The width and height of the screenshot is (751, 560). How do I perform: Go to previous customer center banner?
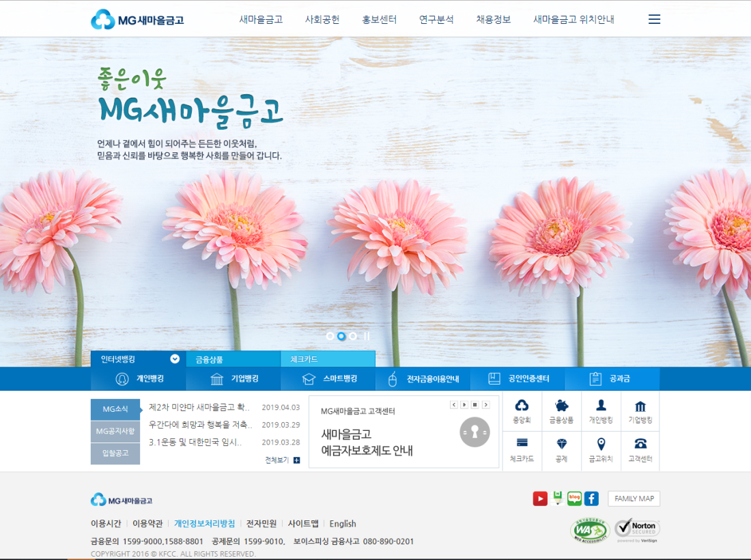coord(453,405)
